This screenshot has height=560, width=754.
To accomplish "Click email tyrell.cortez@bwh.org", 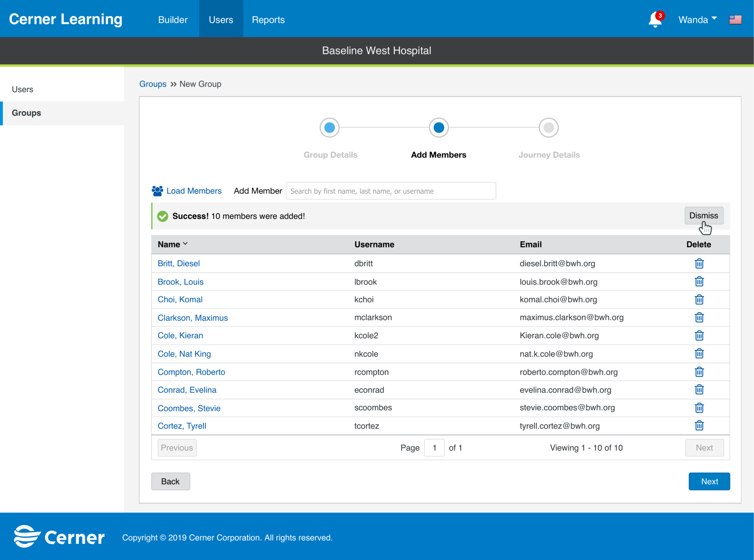I will [x=560, y=426].
